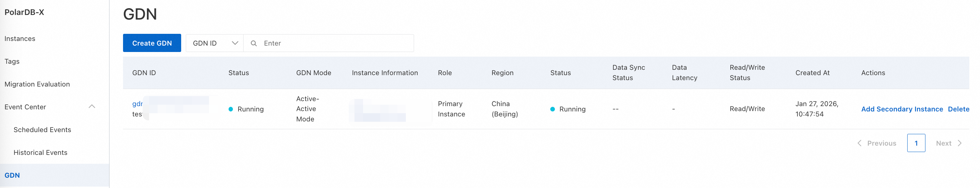Click the Data Sync Status column header
This screenshot has height=188, width=980.
[x=628, y=73]
